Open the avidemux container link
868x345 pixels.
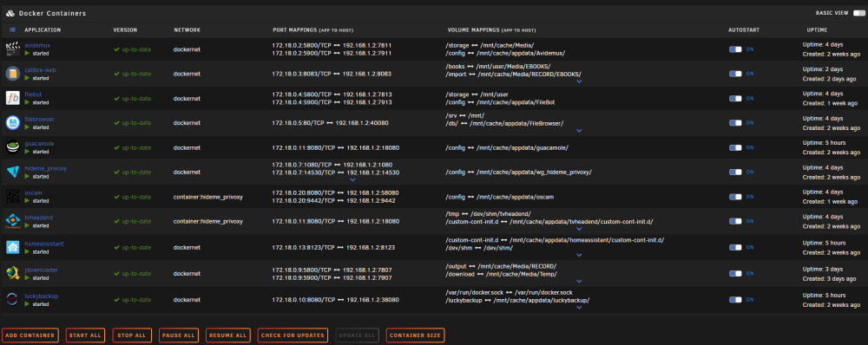coord(37,45)
